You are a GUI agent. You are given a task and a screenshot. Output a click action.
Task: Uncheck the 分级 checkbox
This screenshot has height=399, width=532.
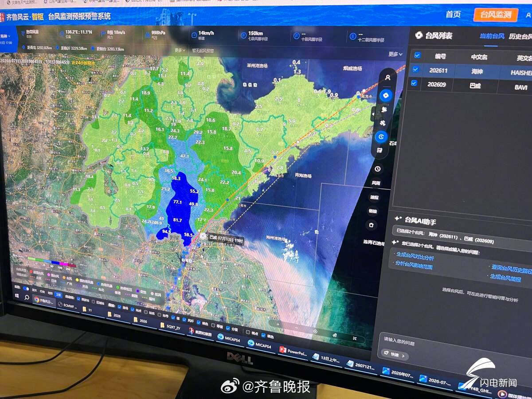pos(228,329)
